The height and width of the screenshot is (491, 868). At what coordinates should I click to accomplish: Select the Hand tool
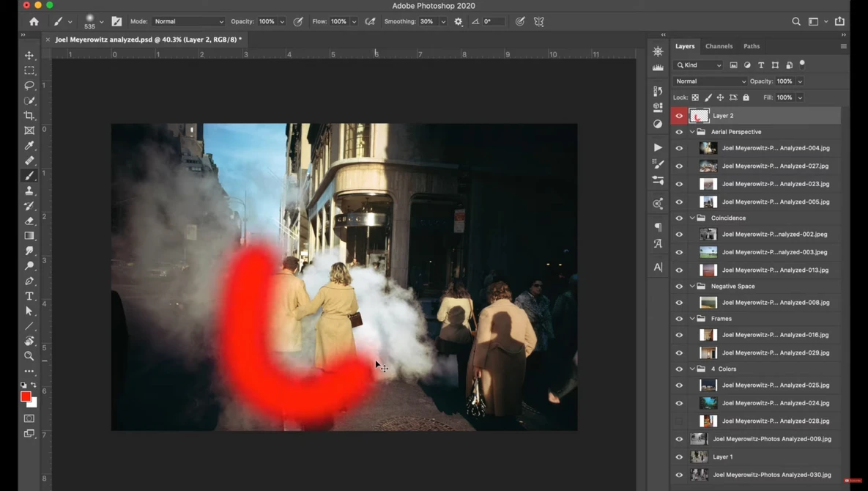tap(29, 341)
